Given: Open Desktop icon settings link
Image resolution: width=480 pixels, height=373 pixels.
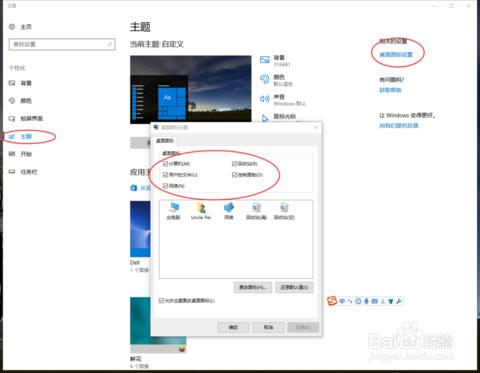Looking at the screenshot, I should (x=396, y=54).
